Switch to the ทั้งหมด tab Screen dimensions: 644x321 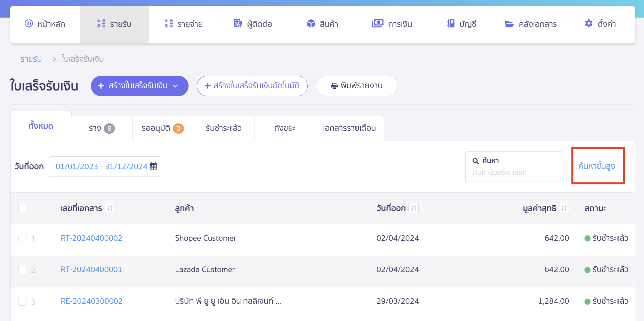41,126
